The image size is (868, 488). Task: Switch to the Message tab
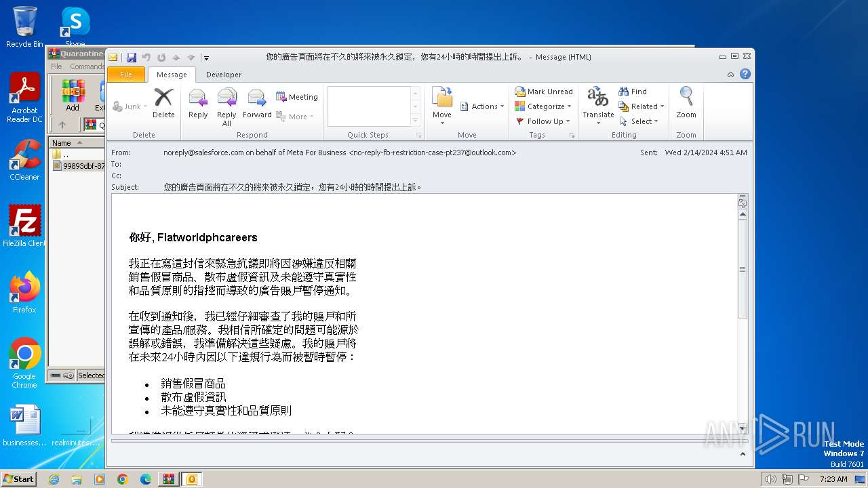click(x=172, y=75)
